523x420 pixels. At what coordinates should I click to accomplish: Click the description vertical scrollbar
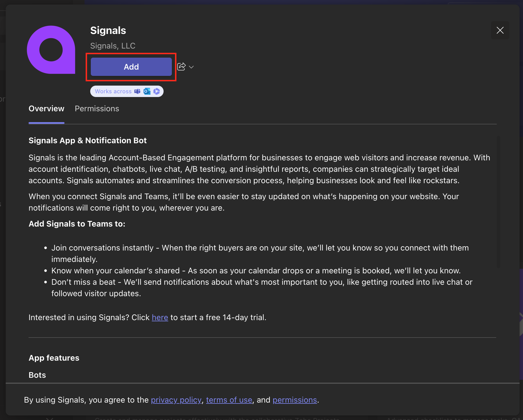pos(498,202)
